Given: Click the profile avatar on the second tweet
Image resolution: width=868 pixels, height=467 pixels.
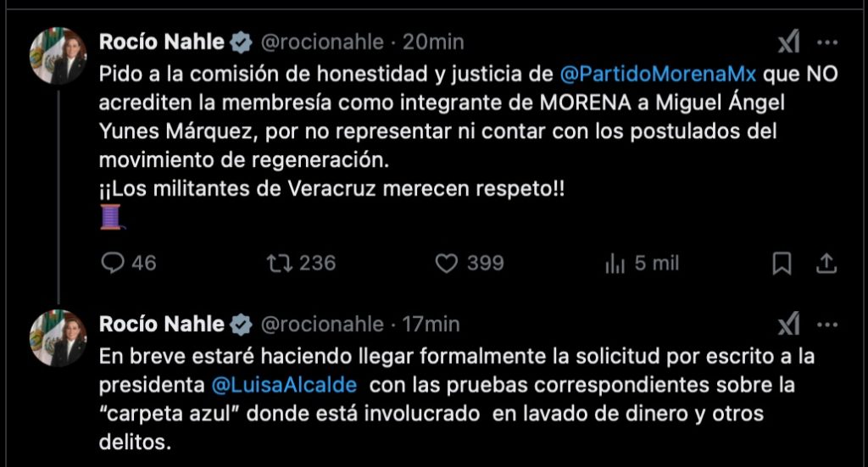Looking at the screenshot, I should point(58,337).
